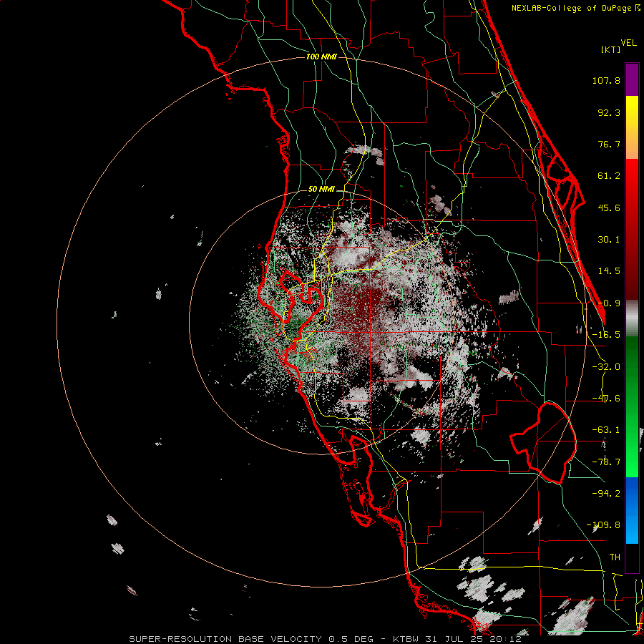
Task: Pick the purple segment of the color bar
Action: (632, 79)
